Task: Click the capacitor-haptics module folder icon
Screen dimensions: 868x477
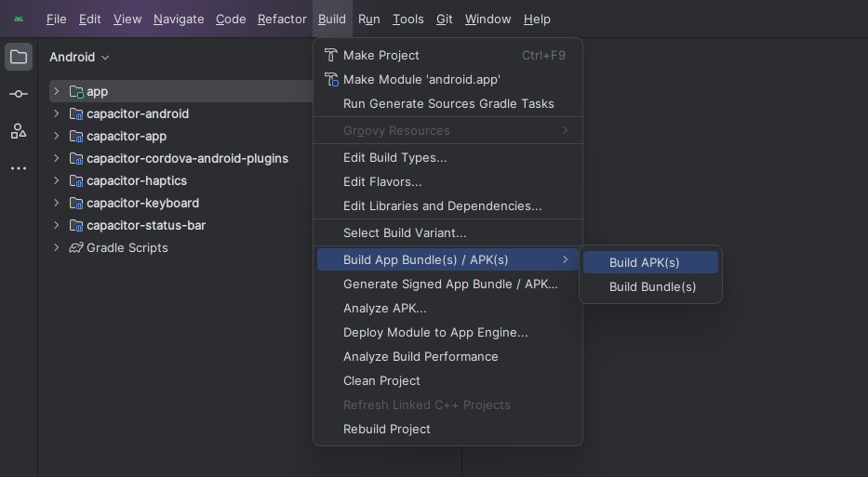Action: tap(76, 180)
